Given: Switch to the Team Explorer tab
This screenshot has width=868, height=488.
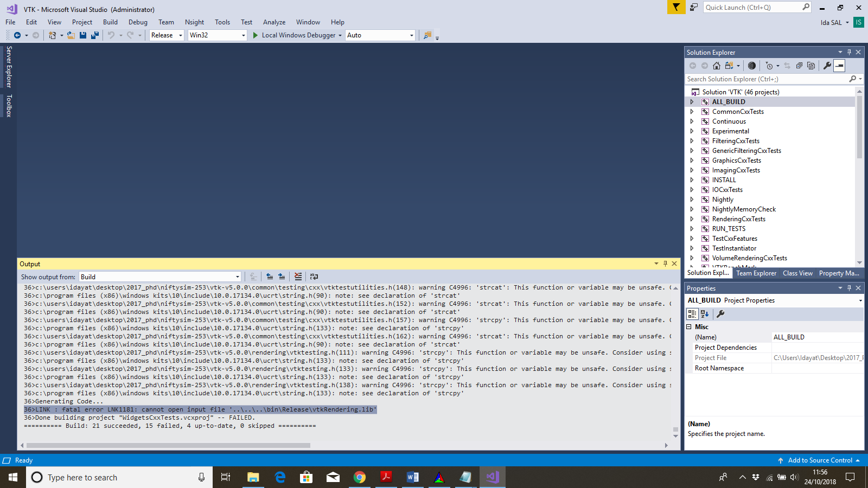Looking at the screenshot, I should point(756,273).
